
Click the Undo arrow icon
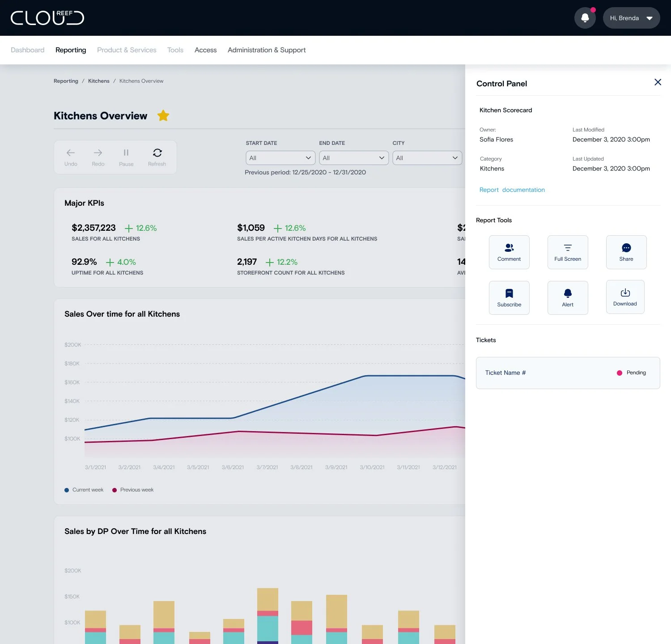71,153
